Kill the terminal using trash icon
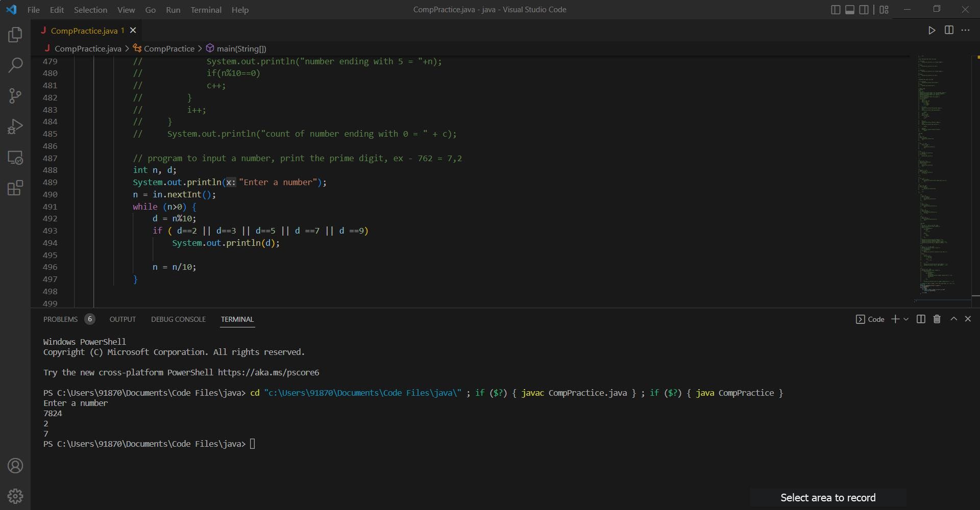 [x=937, y=319]
